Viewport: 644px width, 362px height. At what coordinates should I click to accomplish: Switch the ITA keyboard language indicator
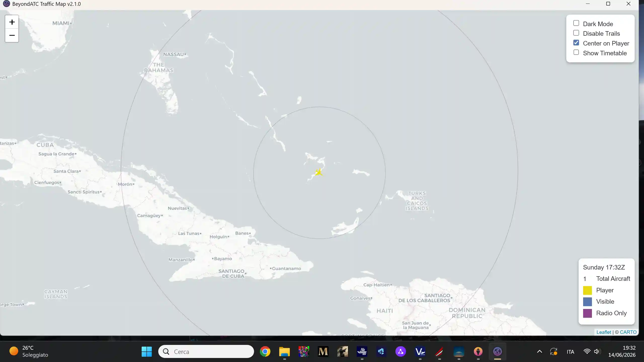[571, 352]
